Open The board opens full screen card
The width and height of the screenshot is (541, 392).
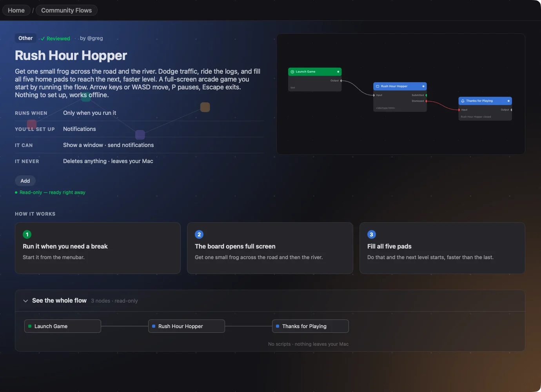270,248
